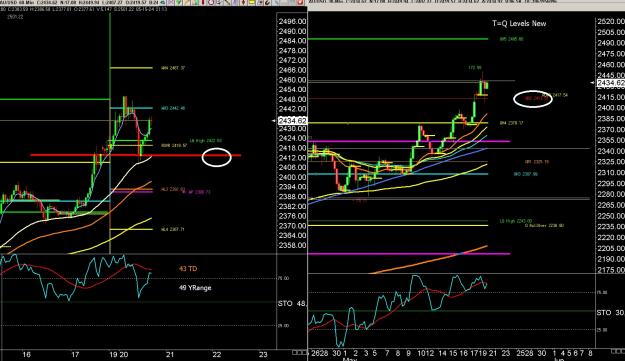The image size is (625, 361).
Task: Click the green horizontal level line atop right chart
Action: click(x=398, y=39)
